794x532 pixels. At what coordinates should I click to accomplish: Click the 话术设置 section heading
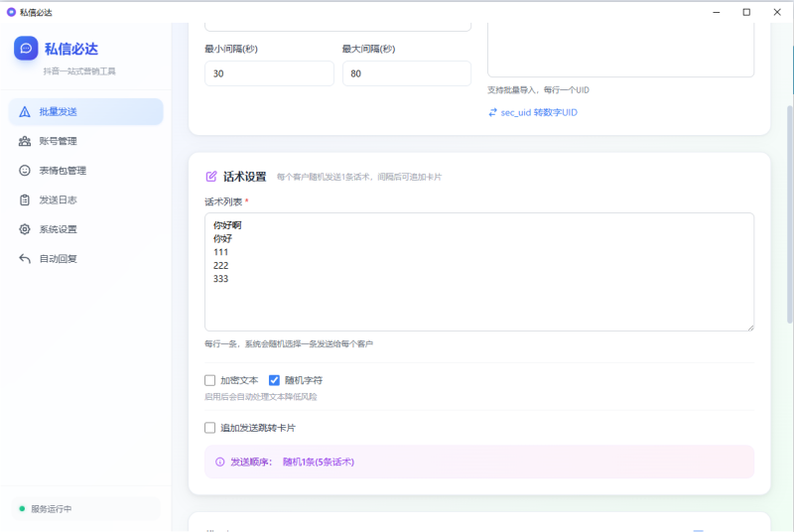click(x=244, y=177)
